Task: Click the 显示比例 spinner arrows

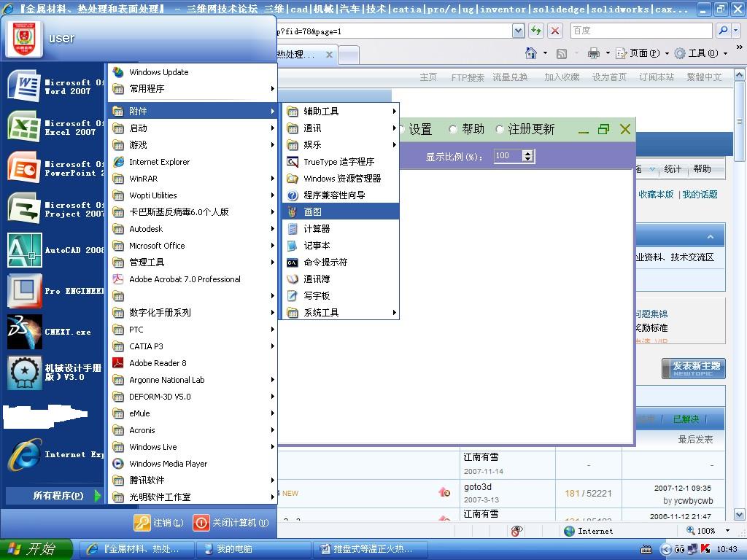Action: pos(527,156)
